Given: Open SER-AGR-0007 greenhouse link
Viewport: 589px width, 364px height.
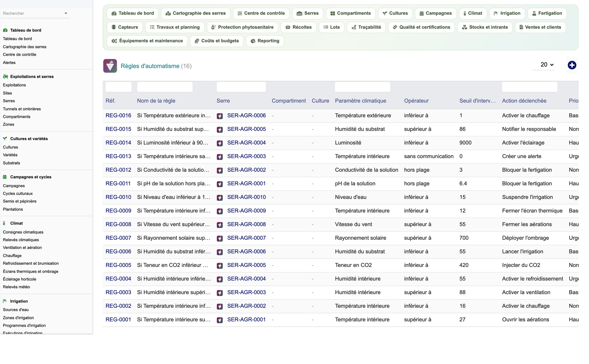Looking at the screenshot, I should 246,238.
